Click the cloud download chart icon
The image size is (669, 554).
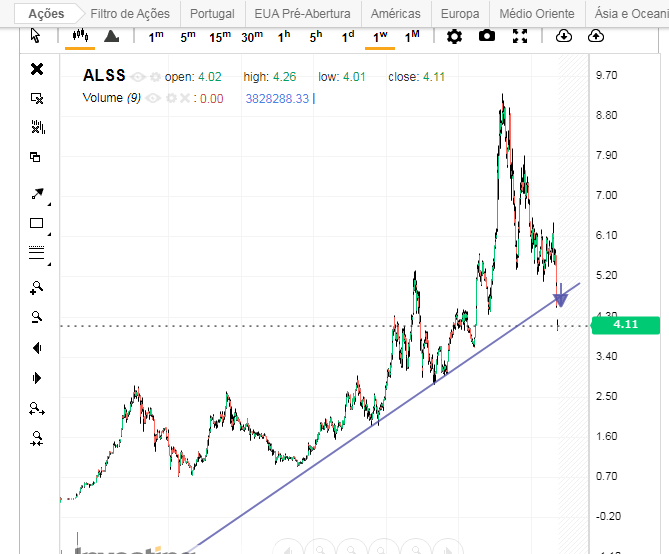tap(564, 36)
